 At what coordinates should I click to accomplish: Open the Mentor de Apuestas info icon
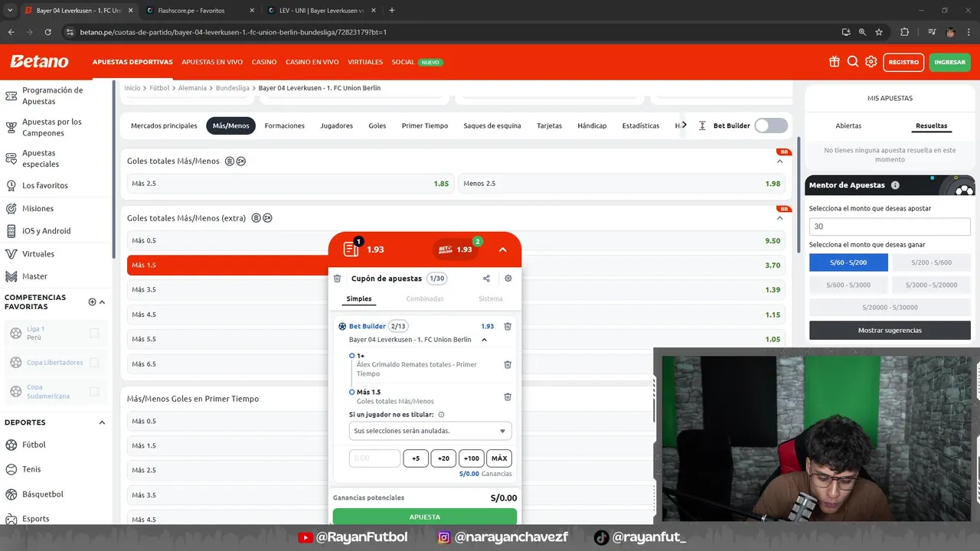coord(895,185)
